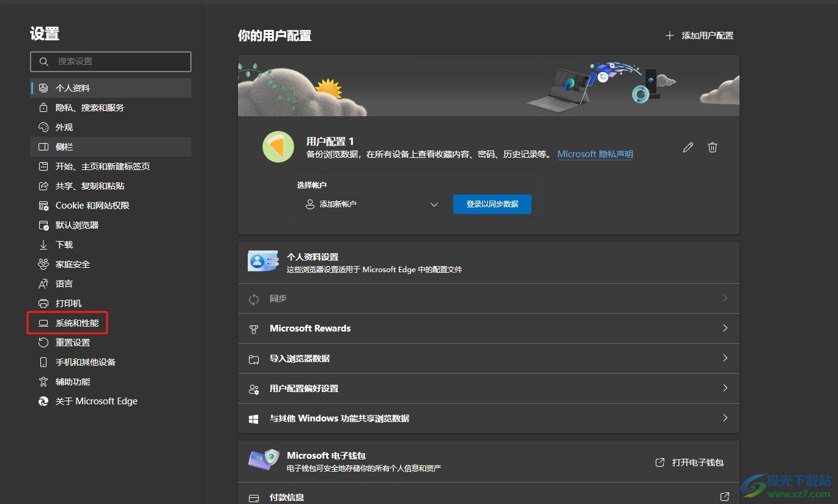
Task: Click the 搜索设置 search field
Action: (x=111, y=62)
